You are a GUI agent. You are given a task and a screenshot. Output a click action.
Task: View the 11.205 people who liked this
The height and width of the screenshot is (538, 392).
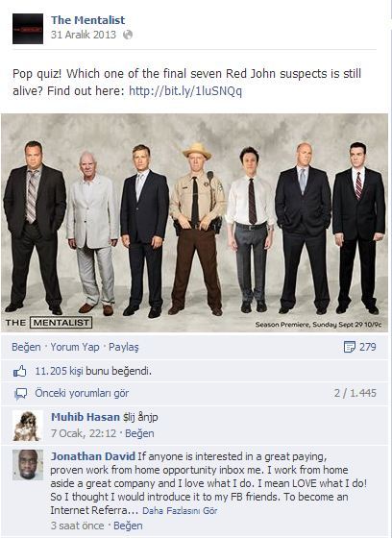tap(93, 371)
